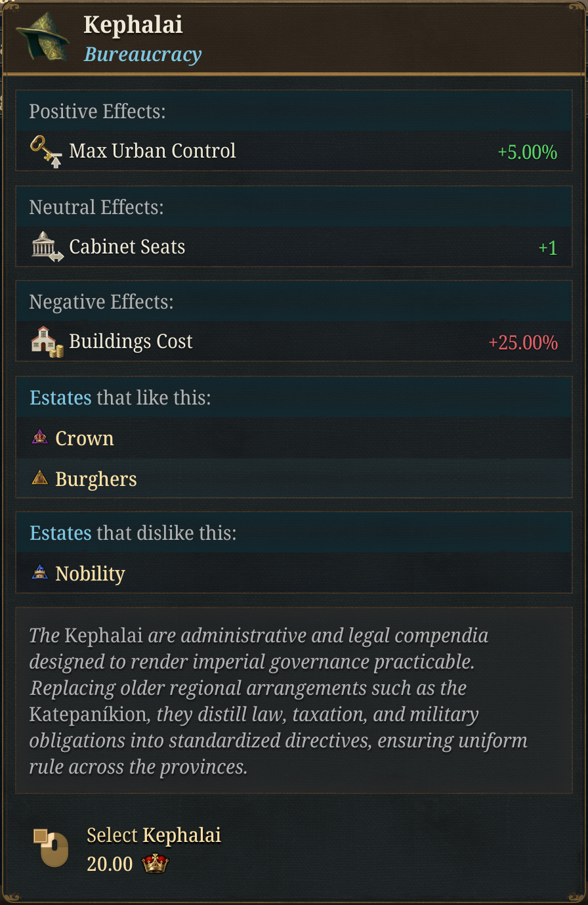The image size is (588, 905).
Task: Click the crown currency icon beside 20.00
Action: 155,864
